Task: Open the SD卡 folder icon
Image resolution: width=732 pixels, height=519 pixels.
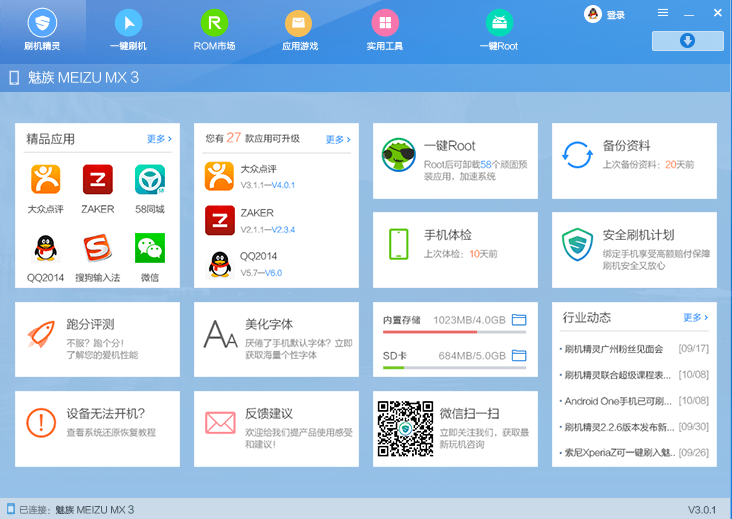Action: pos(518,355)
